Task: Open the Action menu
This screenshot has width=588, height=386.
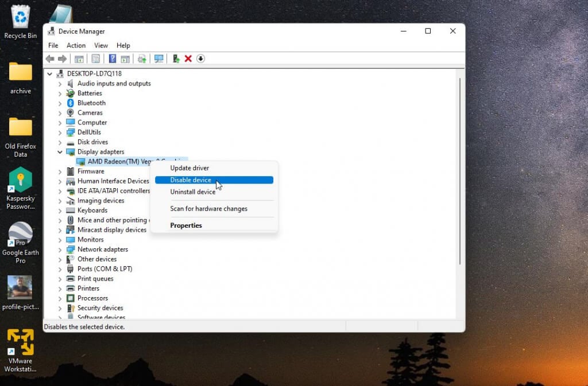Action: [x=76, y=45]
